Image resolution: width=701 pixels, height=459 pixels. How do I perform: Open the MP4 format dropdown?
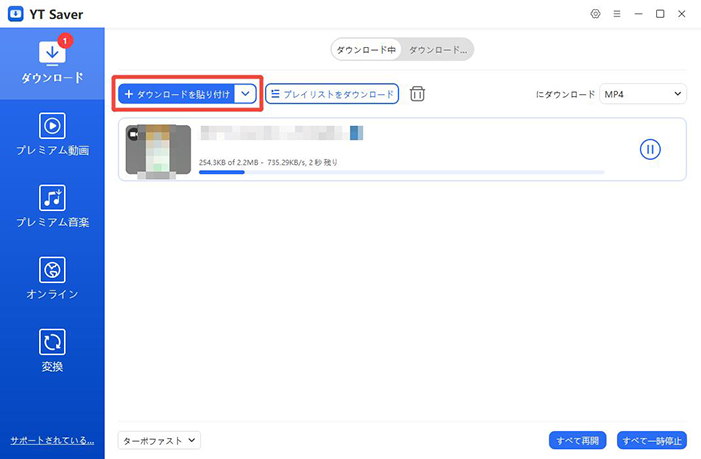(x=642, y=94)
